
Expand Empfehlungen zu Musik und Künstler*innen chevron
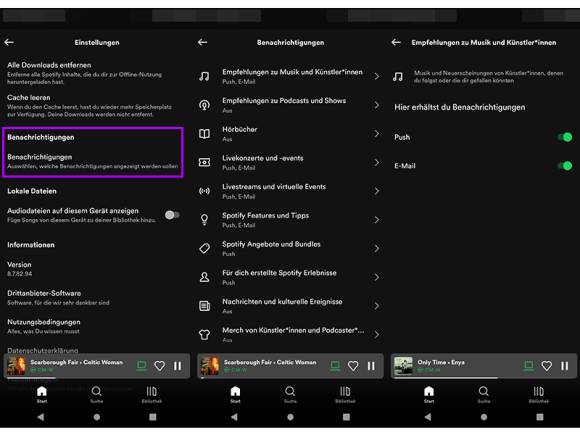(x=377, y=76)
